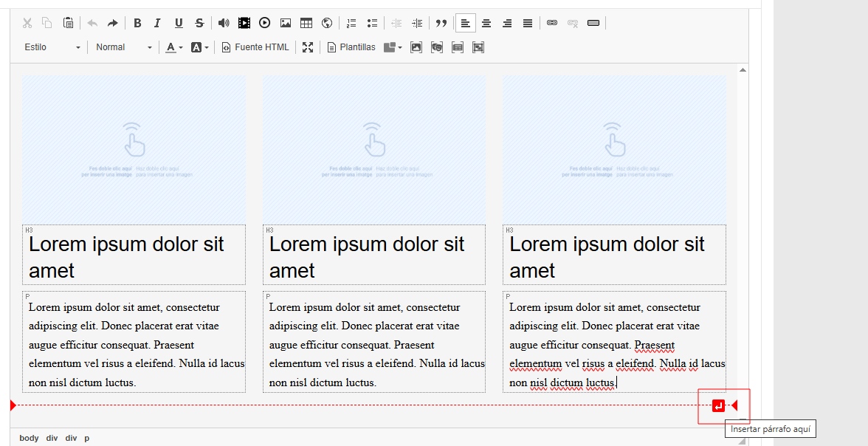
Task: Toggle italic formatting
Action: point(158,24)
